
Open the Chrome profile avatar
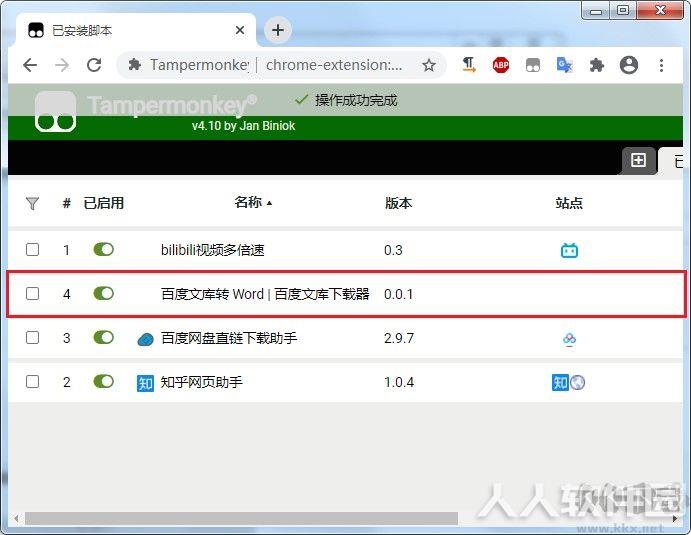pyautogui.click(x=629, y=65)
